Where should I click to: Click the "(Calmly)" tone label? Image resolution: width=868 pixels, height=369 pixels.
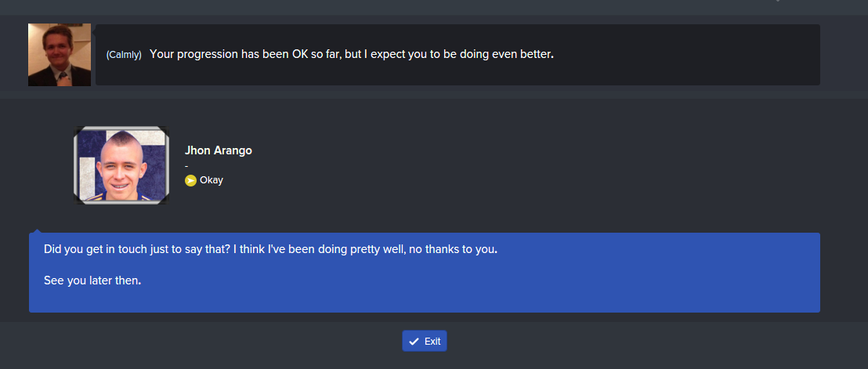124,55
